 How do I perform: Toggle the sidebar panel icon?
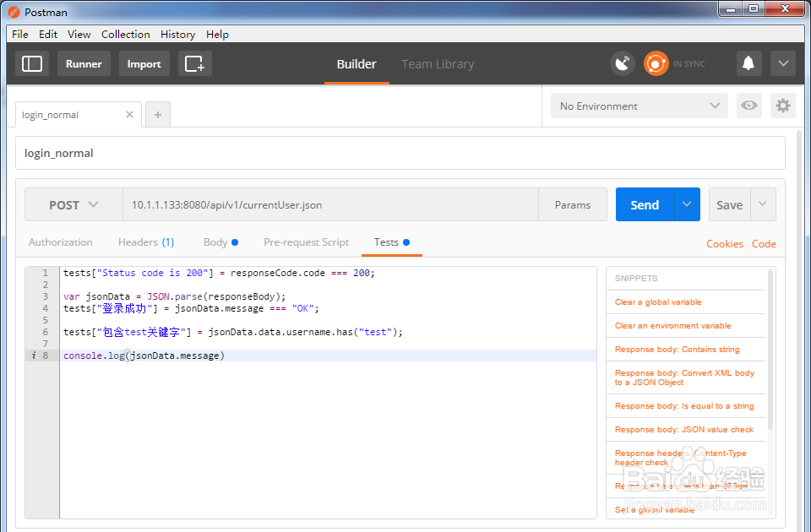click(32, 63)
